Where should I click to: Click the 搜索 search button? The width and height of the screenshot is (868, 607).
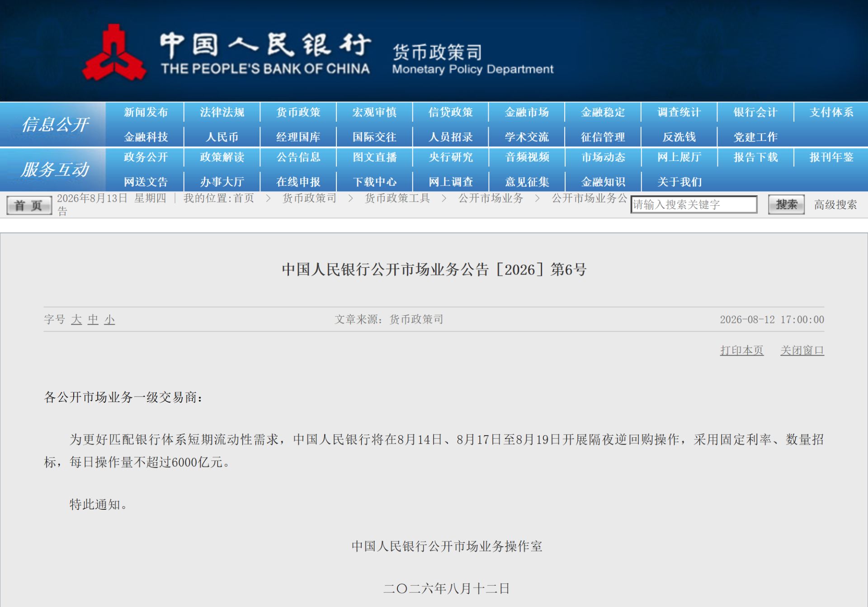pos(786,204)
